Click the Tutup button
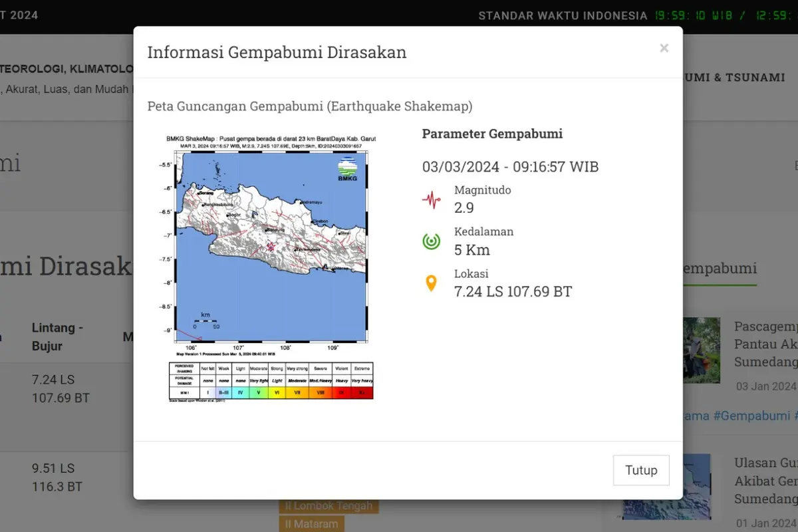 641,470
